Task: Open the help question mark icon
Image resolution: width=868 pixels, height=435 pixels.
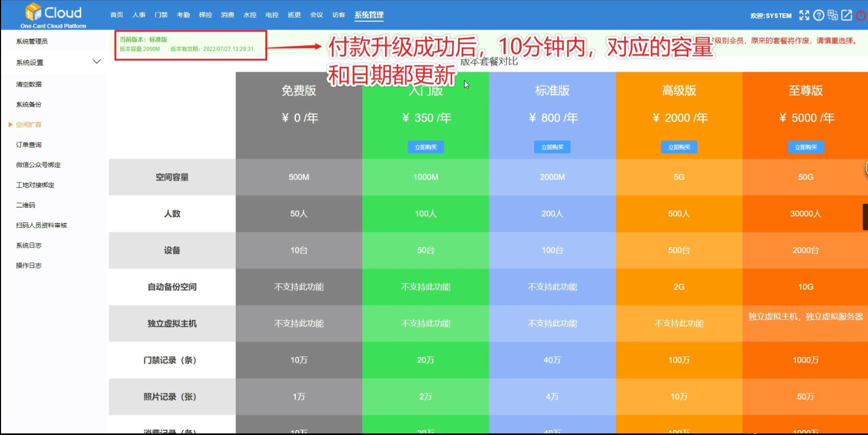Action: click(818, 15)
